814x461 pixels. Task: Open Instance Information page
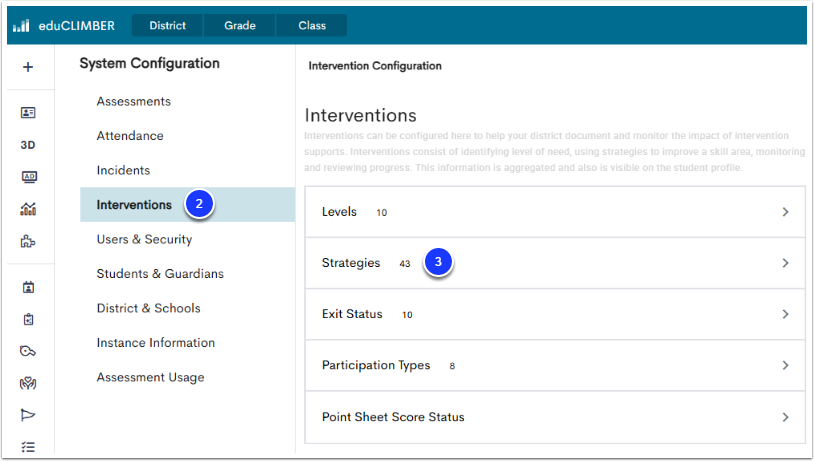(x=156, y=343)
